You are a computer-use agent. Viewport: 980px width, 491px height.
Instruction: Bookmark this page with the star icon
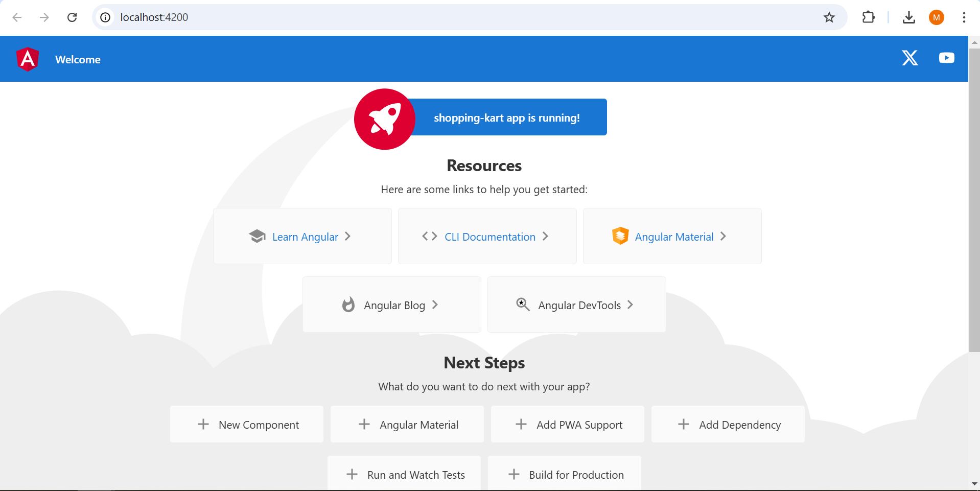(829, 17)
